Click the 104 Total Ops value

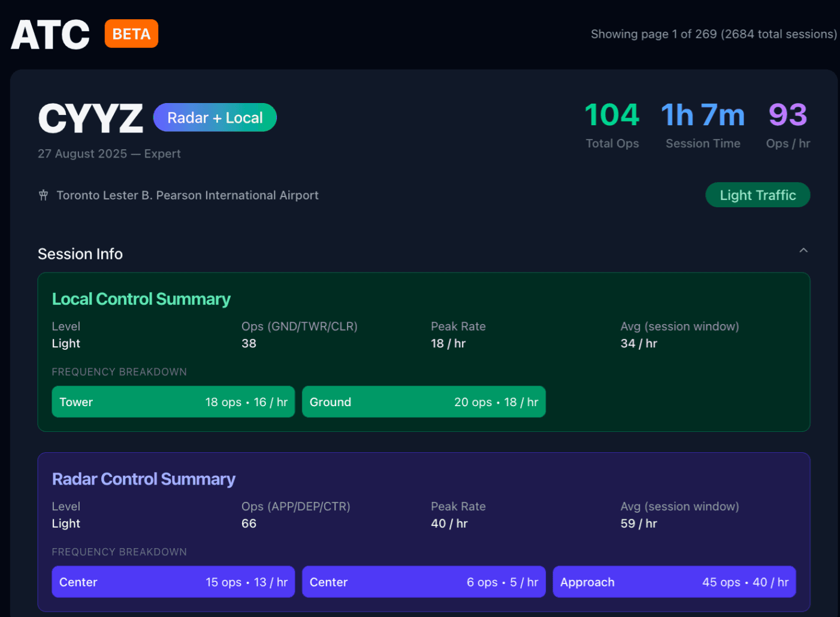pyautogui.click(x=612, y=115)
